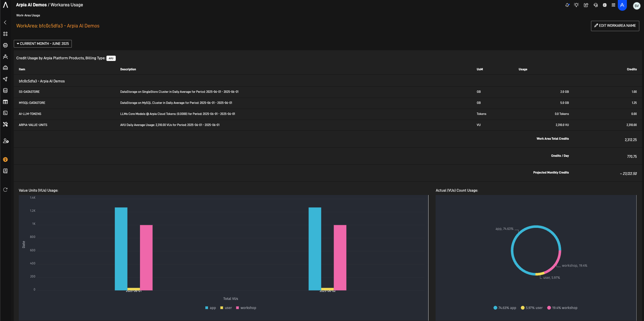Image resolution: width=644 pixels, height=321 pixels.
Task: Click the pink workshop bar for 2025-06-02
Action: coord(340,257)
